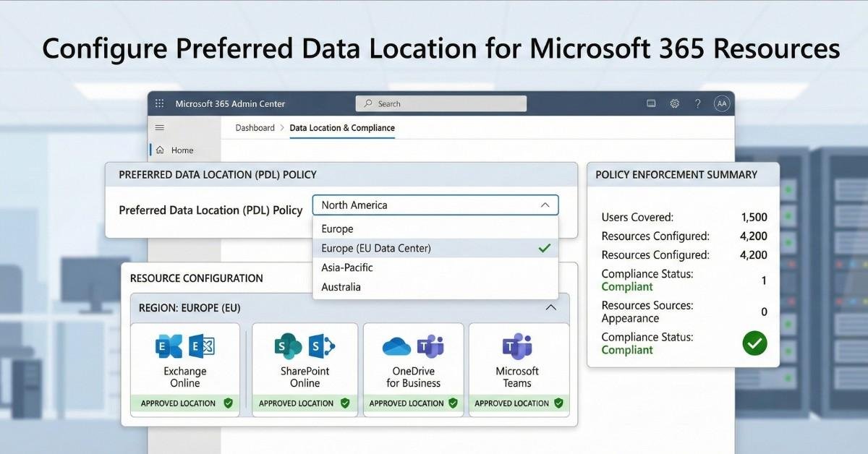Open the settings gear in the admin center
Viewport: 868px width, 454px height.
click(x=674, y=103)
